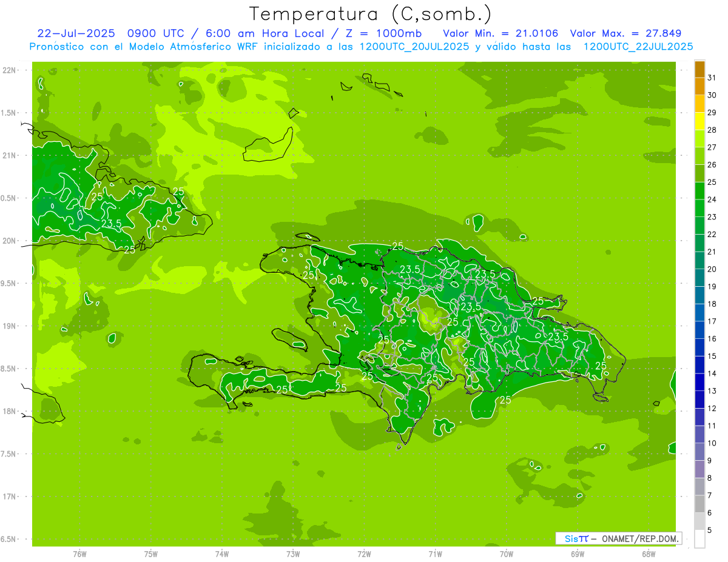
Task: Pick the green legend swatch between 23 and 24
Action: click(x=699, y=209)
